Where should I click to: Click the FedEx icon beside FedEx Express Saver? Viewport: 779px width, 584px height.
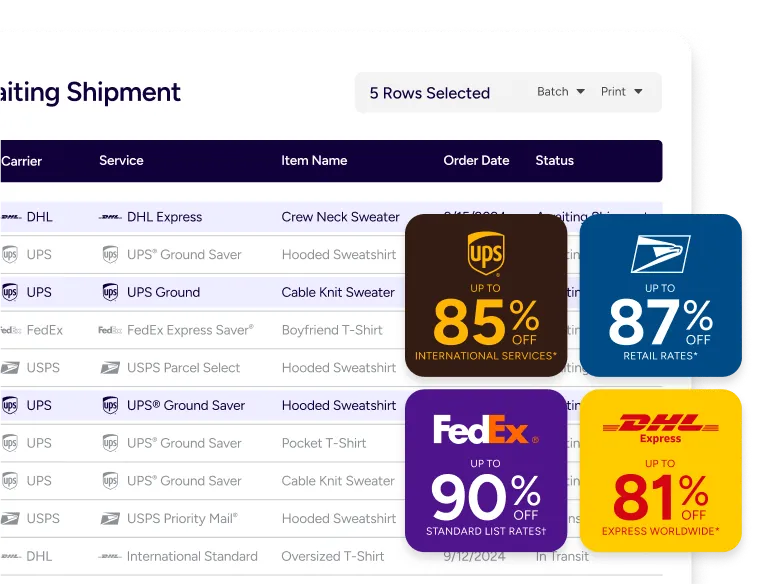coord(110,330)
